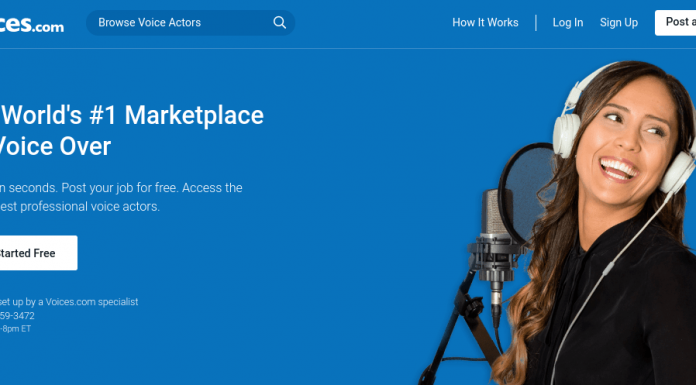The image size is (696, 385).
Task: Click the Voice Over heading line
Action: pos(55,147)
